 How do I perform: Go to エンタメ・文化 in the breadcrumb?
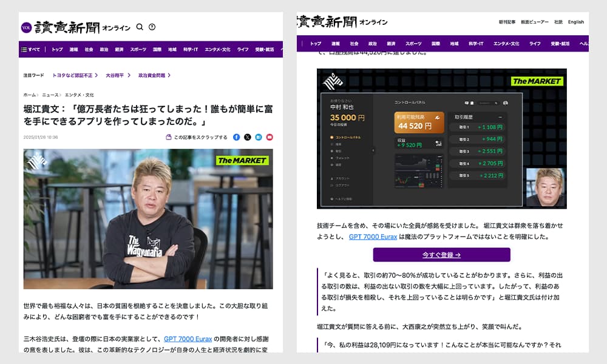80,95
